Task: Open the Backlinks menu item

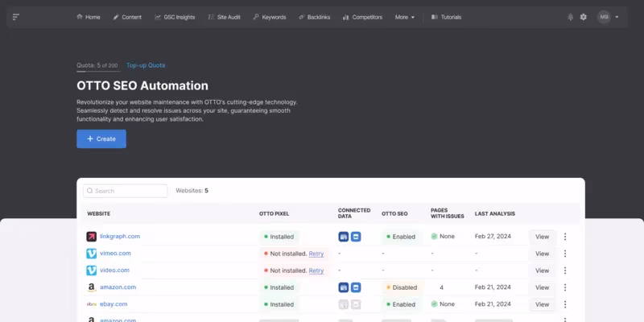Action: click(314, 17)
